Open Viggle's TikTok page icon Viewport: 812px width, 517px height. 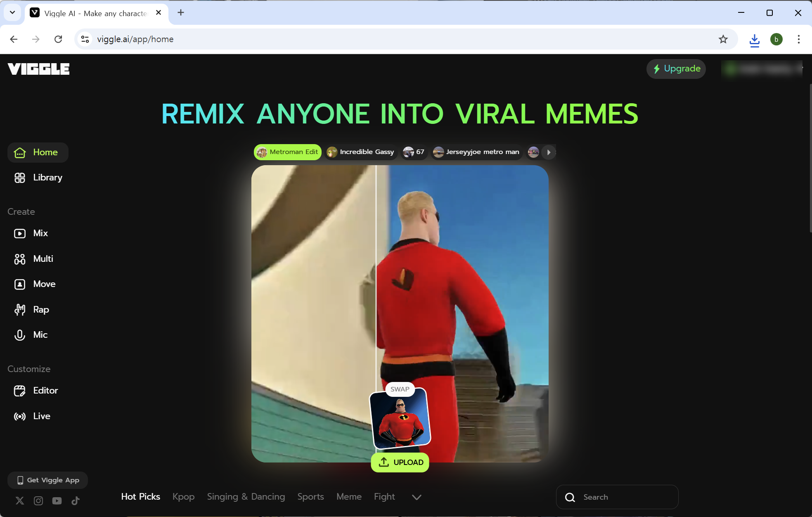pos(76,501)
